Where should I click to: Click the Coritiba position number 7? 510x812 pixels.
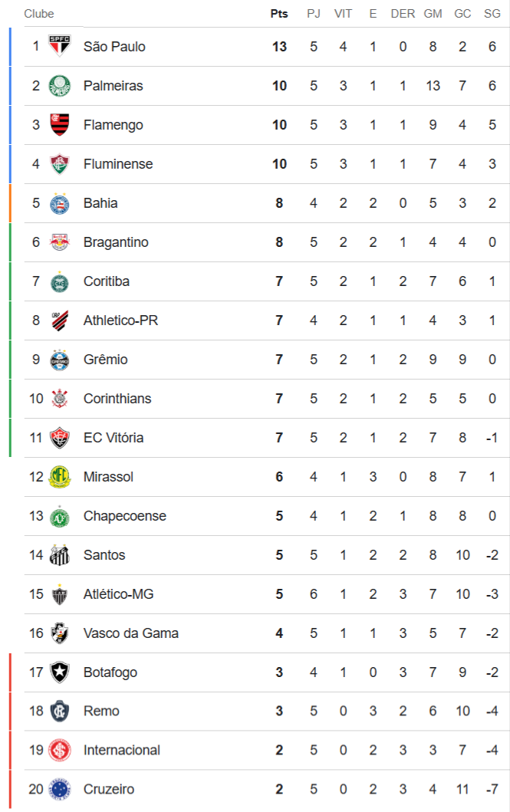(35, 281)
